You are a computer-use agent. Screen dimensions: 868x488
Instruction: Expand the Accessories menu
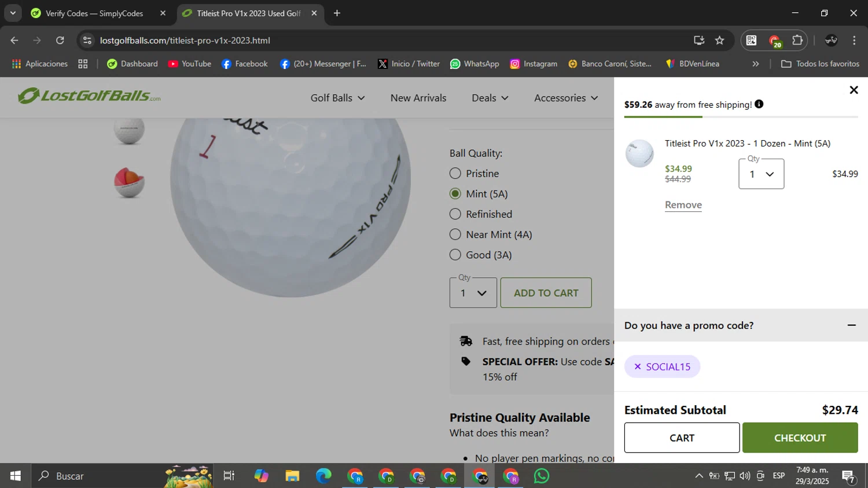click(x=566, y=98)
